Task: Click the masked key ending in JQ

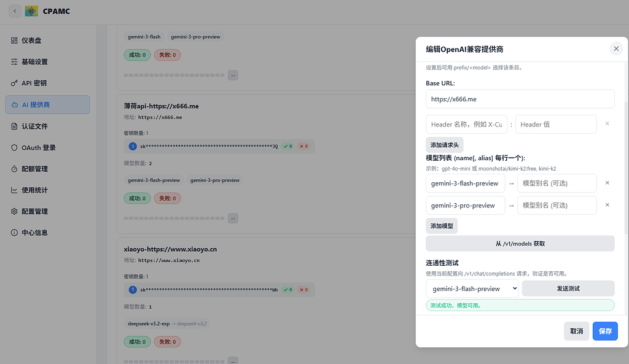Action: point(209,146)
